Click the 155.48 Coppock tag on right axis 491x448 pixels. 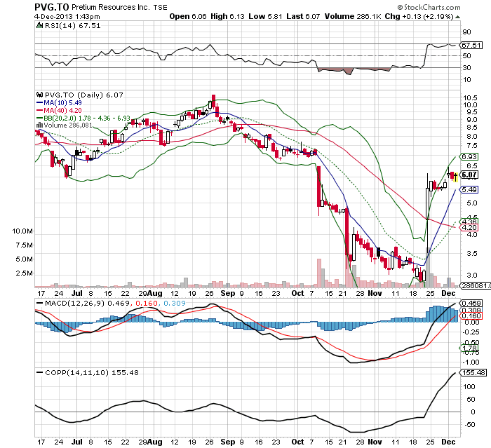(x=473, y=372)
